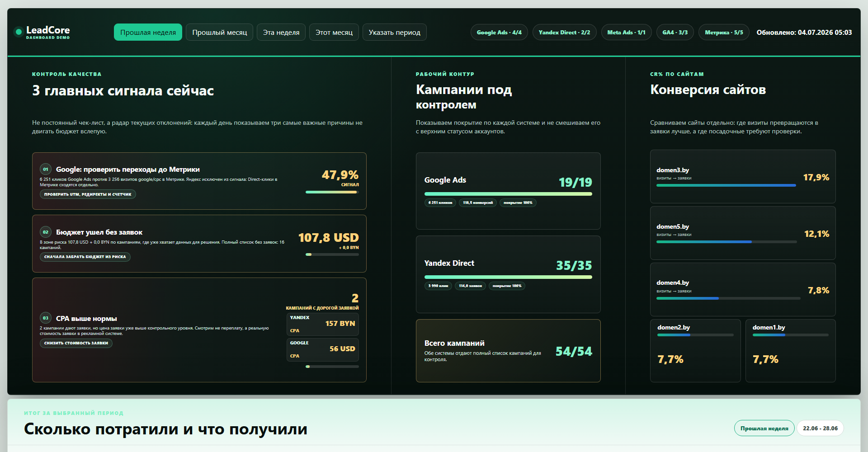Click the 114,0 заявок chip

[x=470, y=286]
